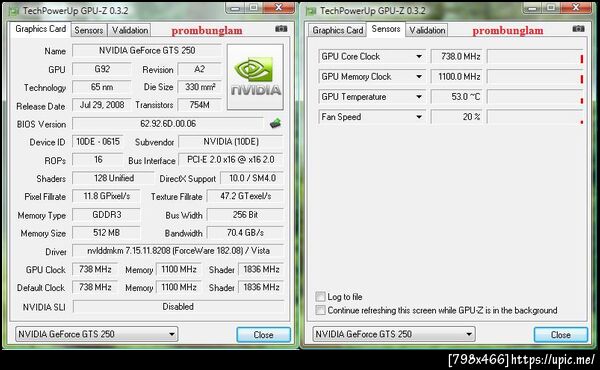This screenshot has width=600, height=370.
Task: Click the DirectX Support value 10.0 / SM4.0
Action: (252, 178)
